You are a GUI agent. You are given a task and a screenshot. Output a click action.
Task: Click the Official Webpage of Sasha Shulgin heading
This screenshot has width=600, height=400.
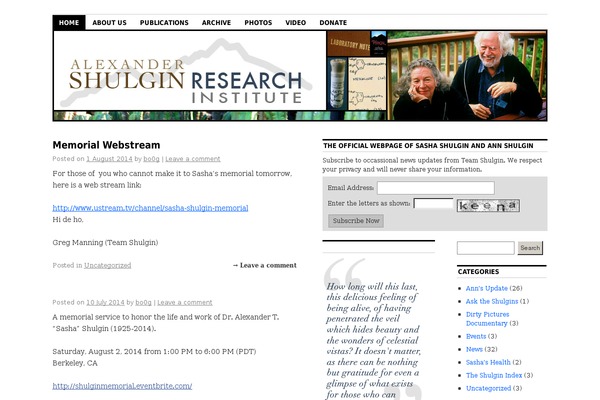click(428, 145)
